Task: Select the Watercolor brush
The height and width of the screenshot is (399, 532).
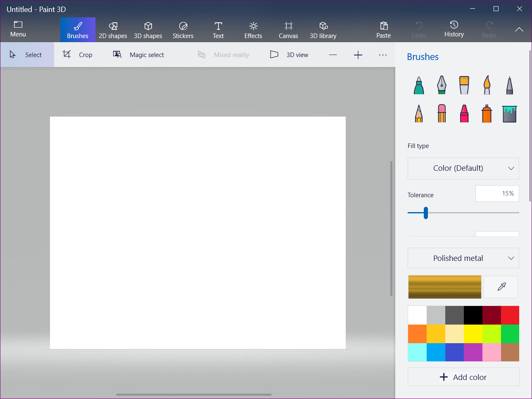Action: pyautogui.click(x=487, y=85)
